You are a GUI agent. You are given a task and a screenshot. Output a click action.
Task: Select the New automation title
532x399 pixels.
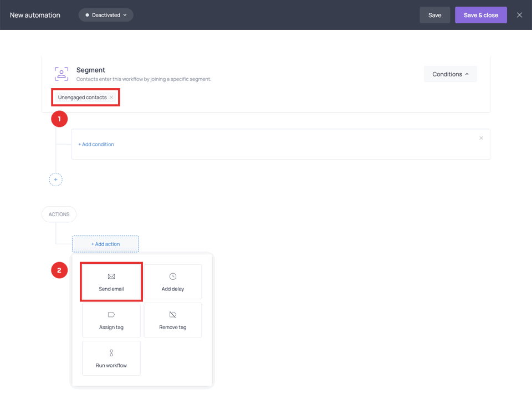tap(35, 15)
